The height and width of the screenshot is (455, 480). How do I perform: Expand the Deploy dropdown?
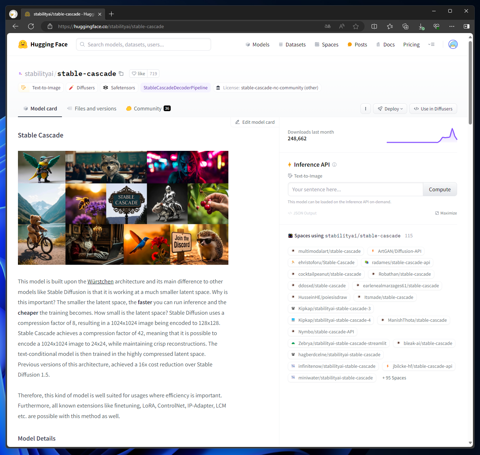point(390,109)
